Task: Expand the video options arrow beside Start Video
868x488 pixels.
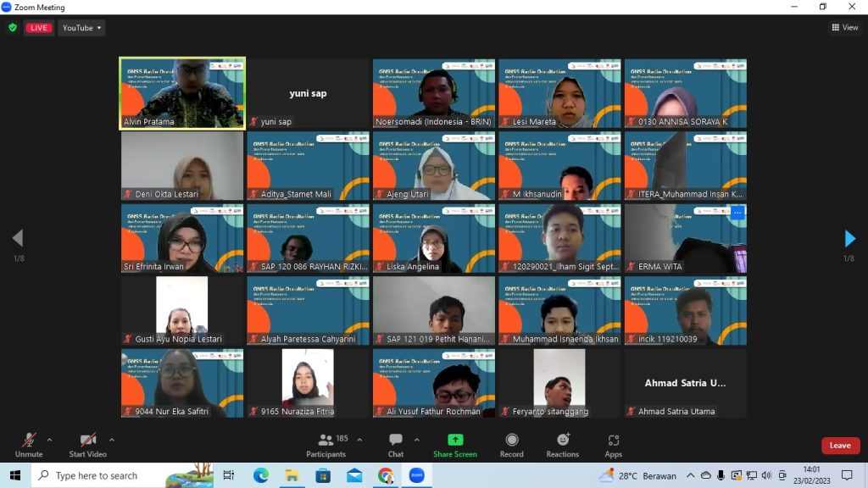Action: pyautogui.click(x=111, y=440)
